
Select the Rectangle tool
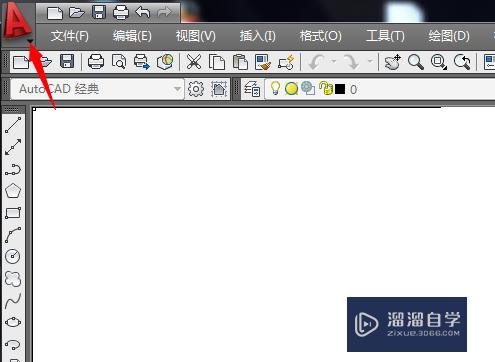point(13,213)
